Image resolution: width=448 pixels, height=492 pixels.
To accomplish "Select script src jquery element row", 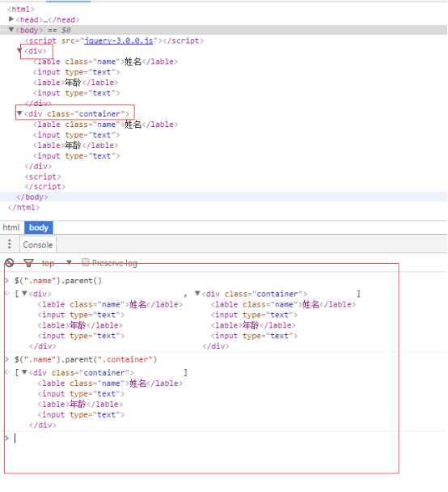I will pos(114,40).
